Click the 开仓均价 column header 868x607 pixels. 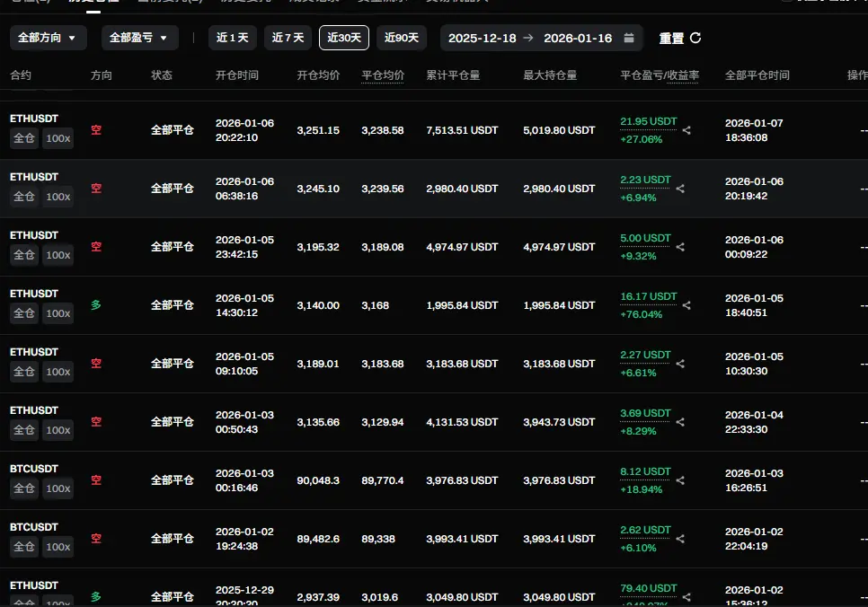tap(318, 75)
